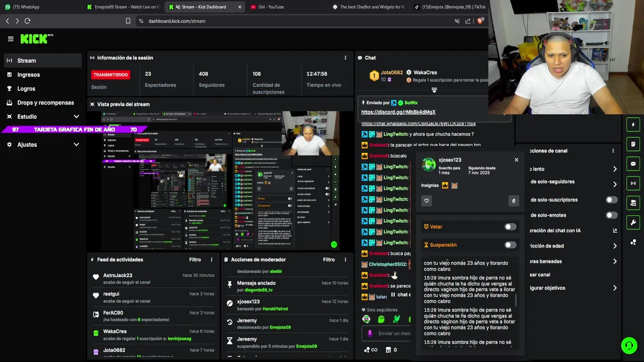Click the user card message log scrollbar
The height and width of the screenshot is (362, 644).
[x=516, y=301]
